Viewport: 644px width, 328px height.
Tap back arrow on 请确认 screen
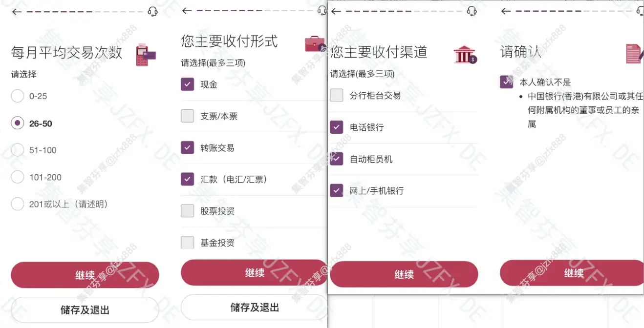pyautogui.click(x=506, y=11)
